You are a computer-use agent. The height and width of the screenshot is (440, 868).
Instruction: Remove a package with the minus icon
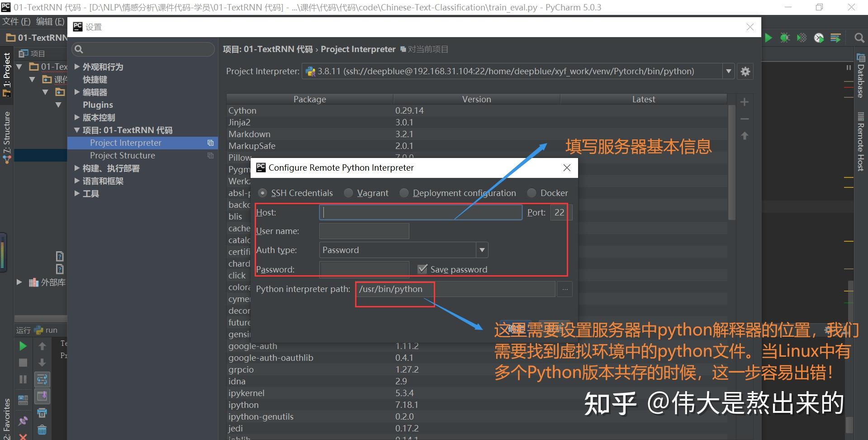click(745, 119)
